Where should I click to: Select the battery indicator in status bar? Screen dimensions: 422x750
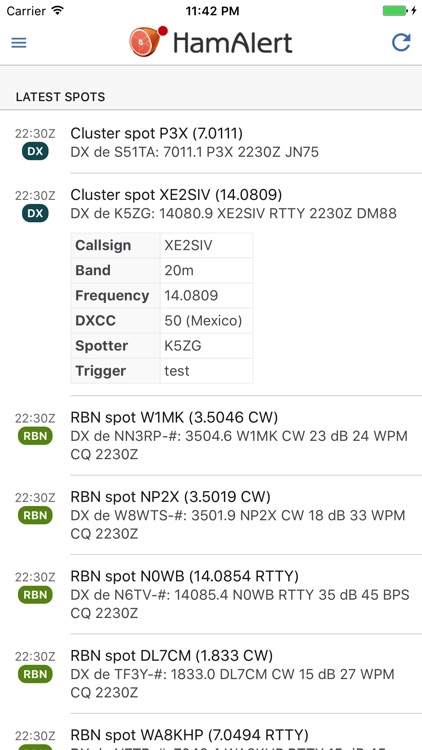pyautogui.click(x=399, y=11)
